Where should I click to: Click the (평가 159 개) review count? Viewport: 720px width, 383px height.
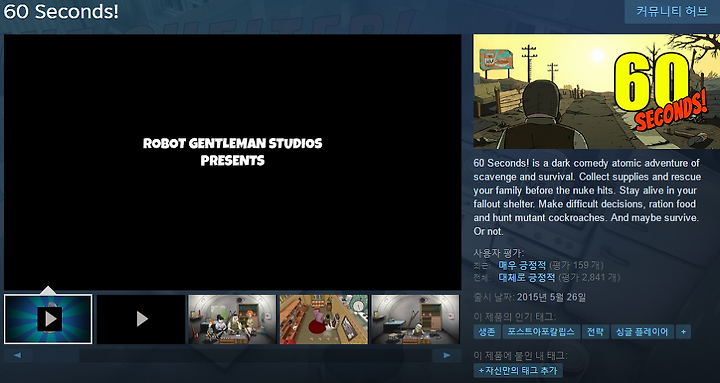click(576, 265)
